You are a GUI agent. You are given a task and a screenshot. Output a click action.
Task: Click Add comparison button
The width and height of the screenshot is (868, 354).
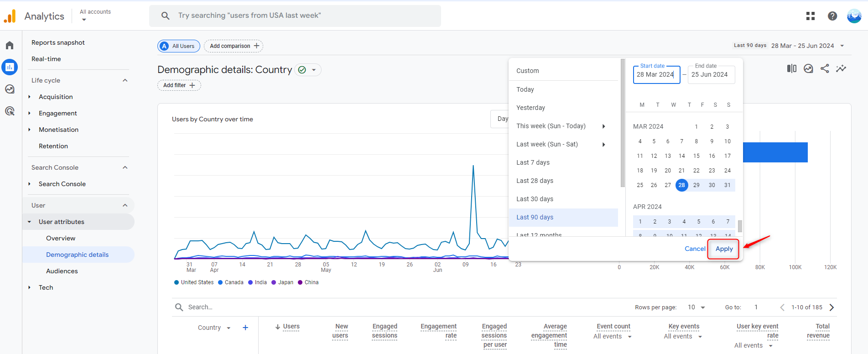(x=234, y=46)
